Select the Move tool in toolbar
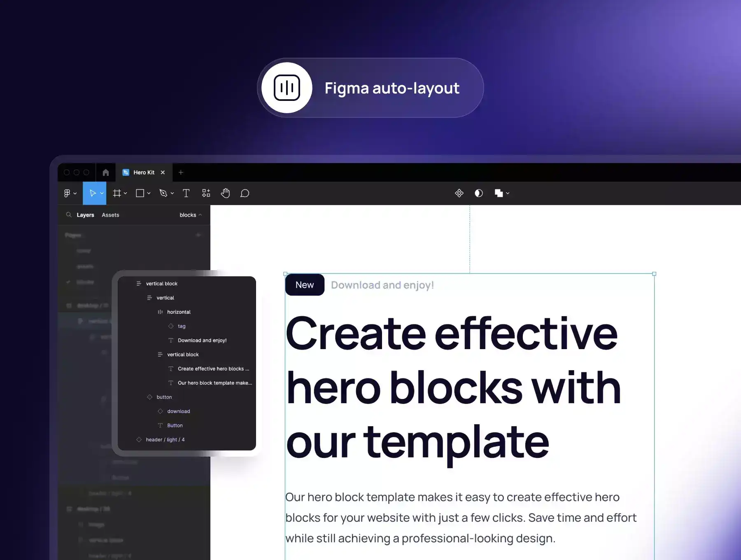The image size is (741, 560). (x=93, y=193)
